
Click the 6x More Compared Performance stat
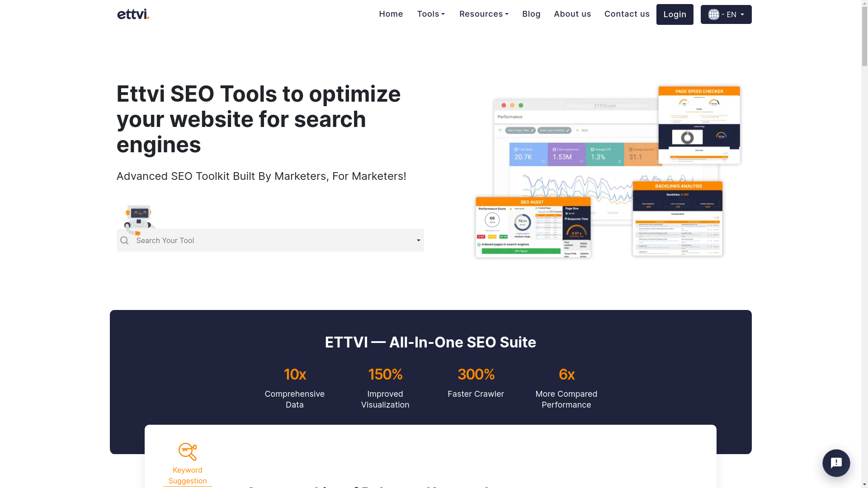[566, 388]
